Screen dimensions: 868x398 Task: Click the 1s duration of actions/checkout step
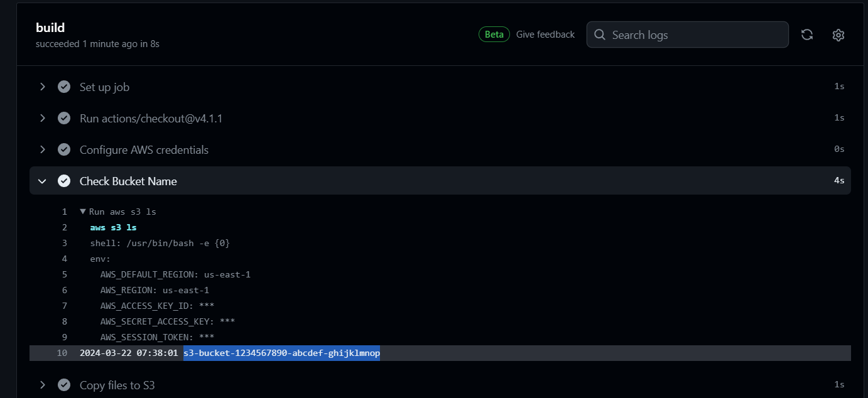[x=839, y=118]
